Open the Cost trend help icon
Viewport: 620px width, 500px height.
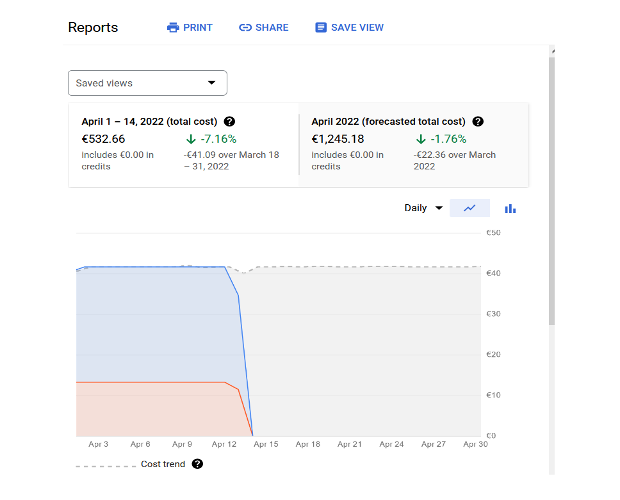coord(197,464)
